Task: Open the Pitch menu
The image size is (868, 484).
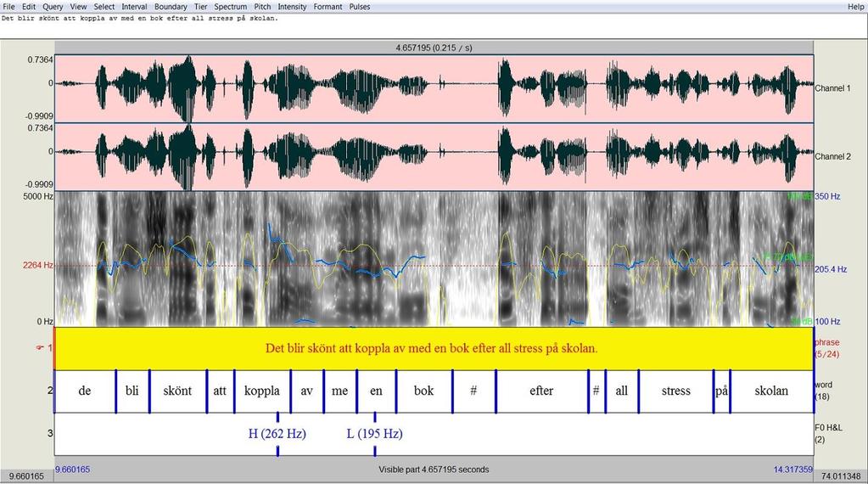Action: (262, 7)
